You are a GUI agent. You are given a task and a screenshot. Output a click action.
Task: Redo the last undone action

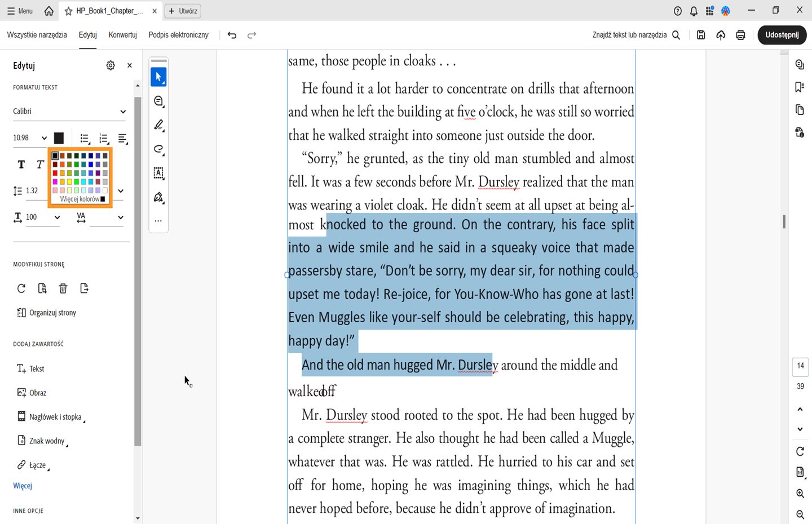point(252,35)
